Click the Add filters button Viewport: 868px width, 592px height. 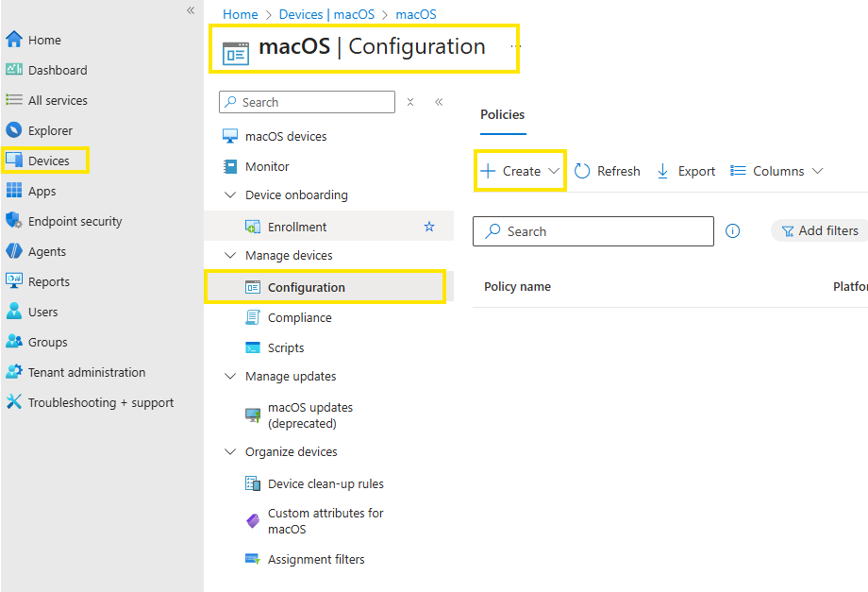[x=820, y=231]
